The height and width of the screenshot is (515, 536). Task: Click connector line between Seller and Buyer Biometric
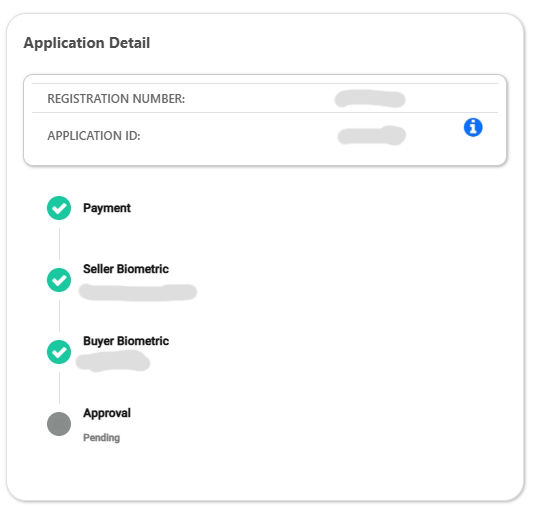click(59, 316)
